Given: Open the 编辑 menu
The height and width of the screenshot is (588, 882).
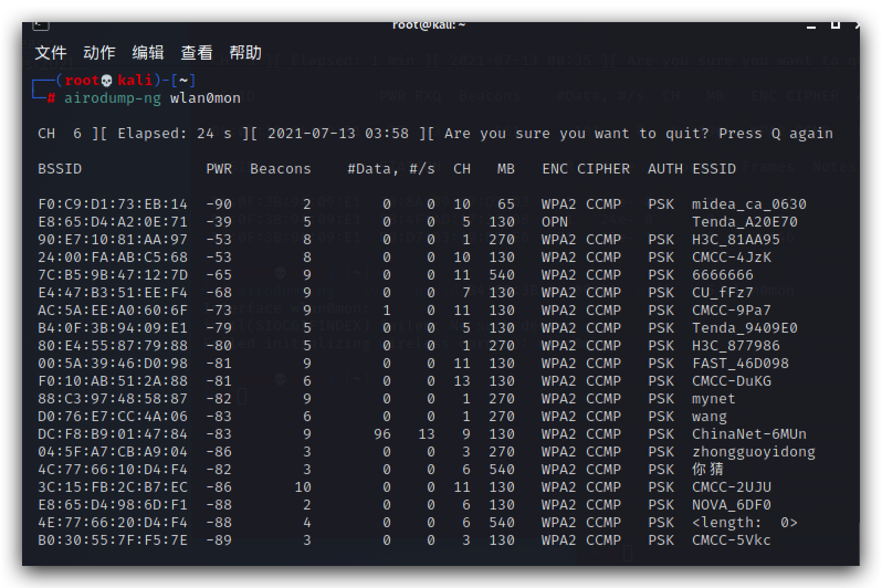Looking at the screenshot, I should click(148, 53).
